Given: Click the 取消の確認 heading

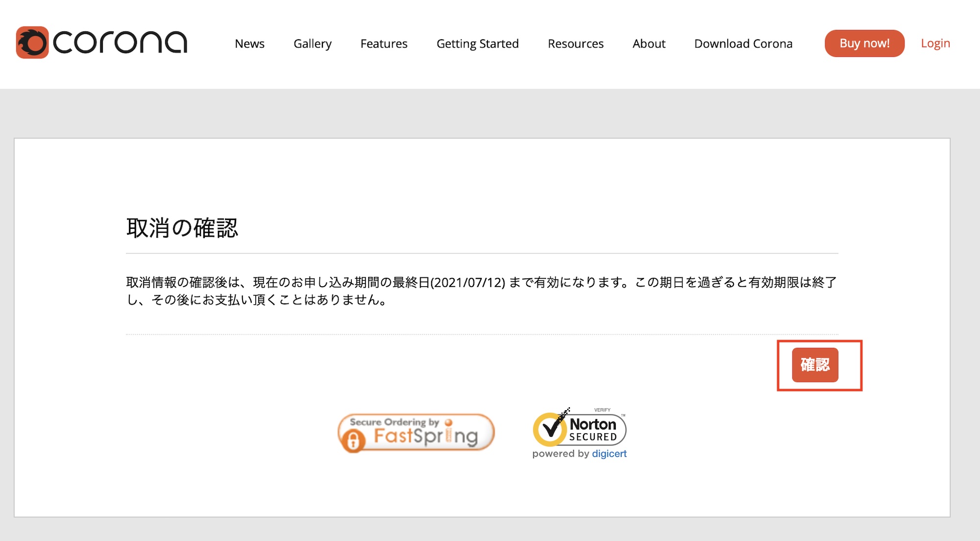Looking at the screenshot, I should click(182, 228).
